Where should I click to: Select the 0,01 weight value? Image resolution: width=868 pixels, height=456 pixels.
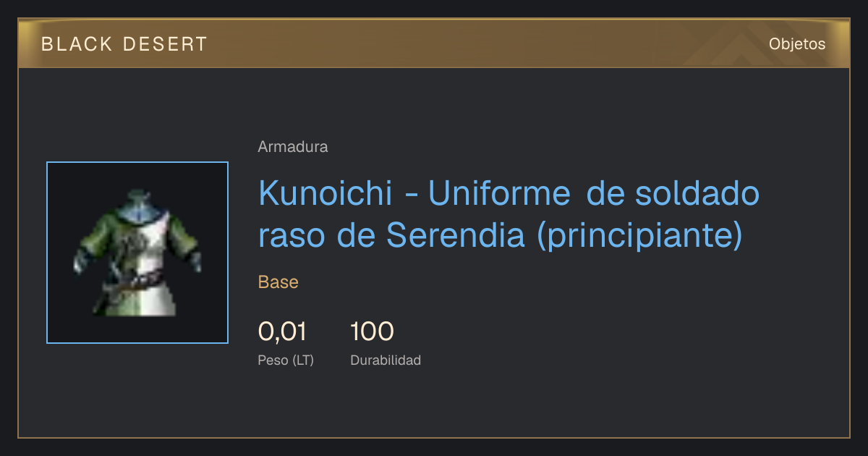click(x=282, y=332)
